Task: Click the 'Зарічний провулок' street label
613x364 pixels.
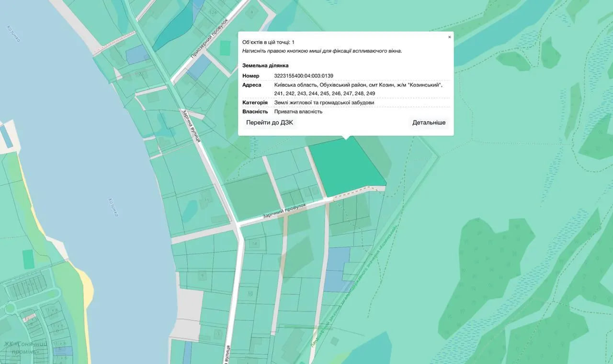Action: tap(284, 211)
